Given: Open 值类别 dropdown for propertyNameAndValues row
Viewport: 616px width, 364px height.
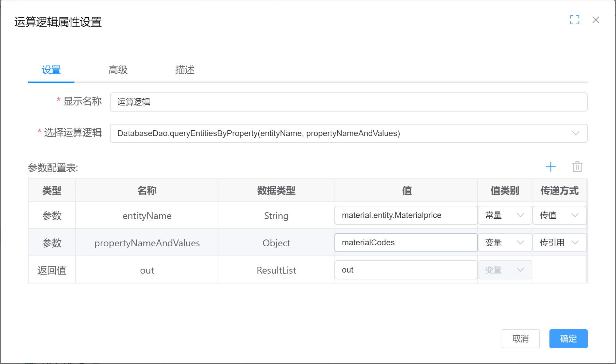Looking at the screenshot, I should pos(504,243).
